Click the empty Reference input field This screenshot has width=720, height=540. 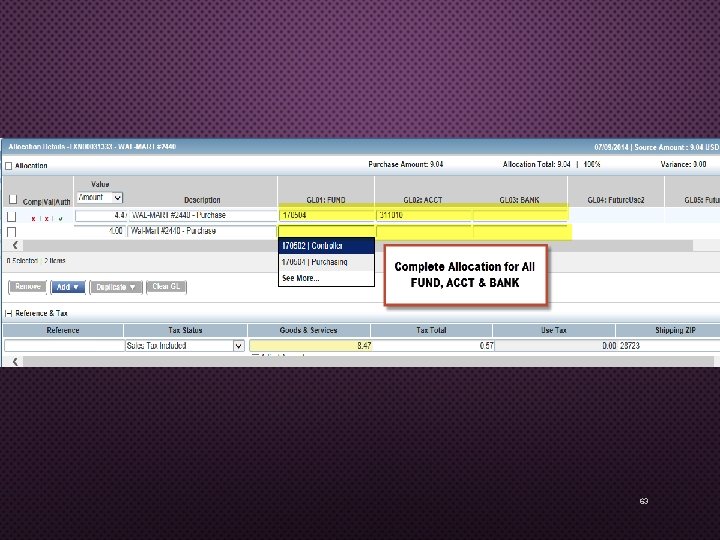pos(64,346)
